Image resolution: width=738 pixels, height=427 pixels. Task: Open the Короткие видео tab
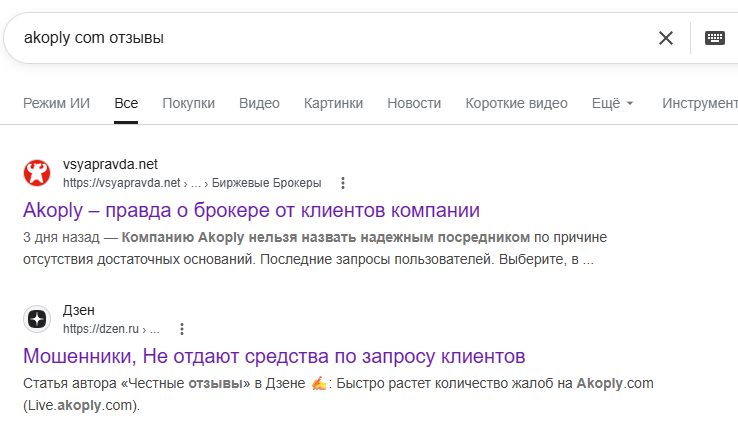pyautogui.click(x=516, y=103)
